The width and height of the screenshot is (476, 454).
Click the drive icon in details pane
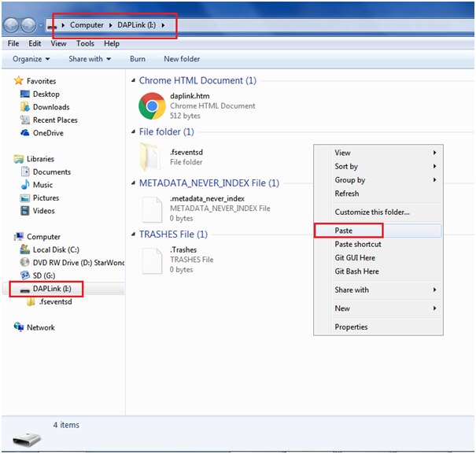pyautogui.click(x=27, y=439)
